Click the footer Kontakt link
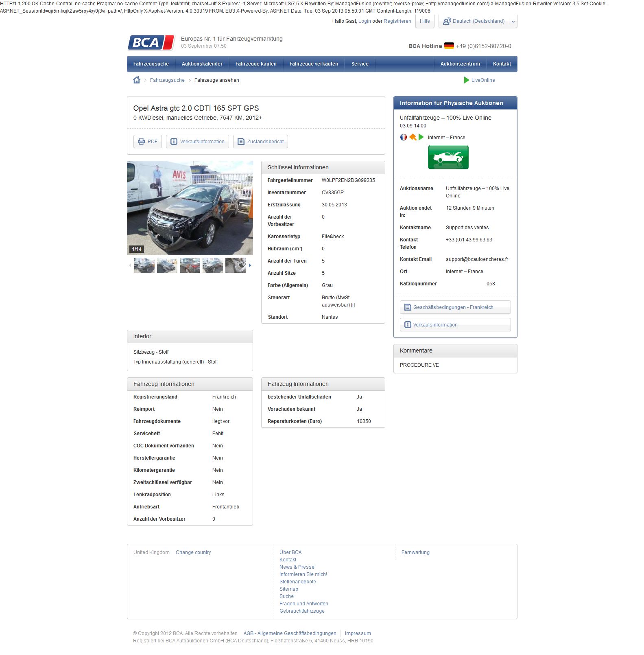Screen dimensions: 644x655 click(288, 560)
